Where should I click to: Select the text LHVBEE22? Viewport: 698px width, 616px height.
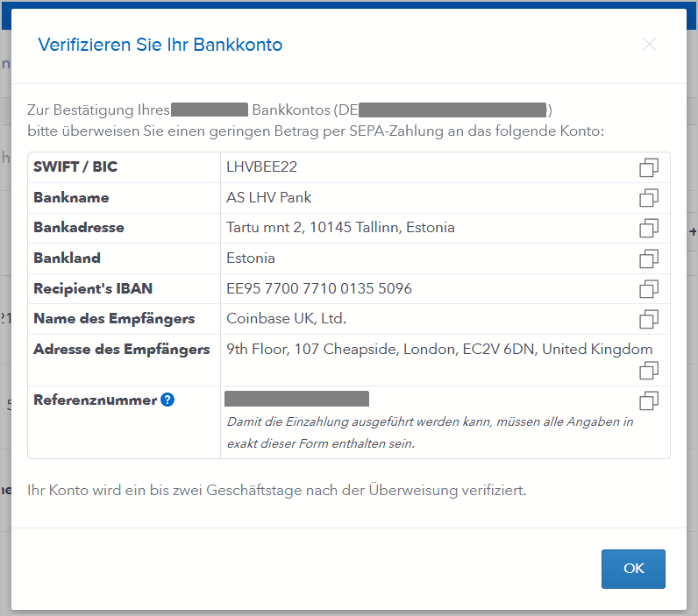(261, 166)
